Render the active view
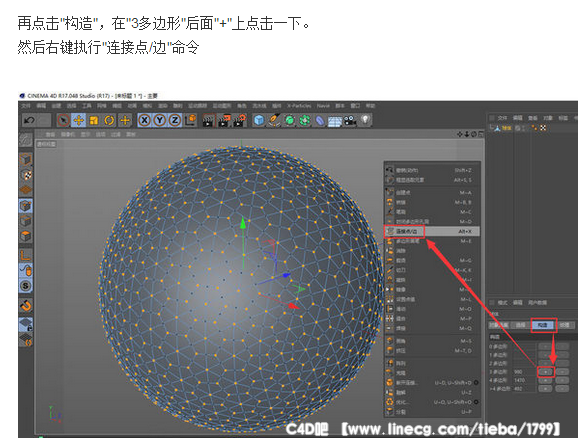The image size is (586, 446). (209, 120)
